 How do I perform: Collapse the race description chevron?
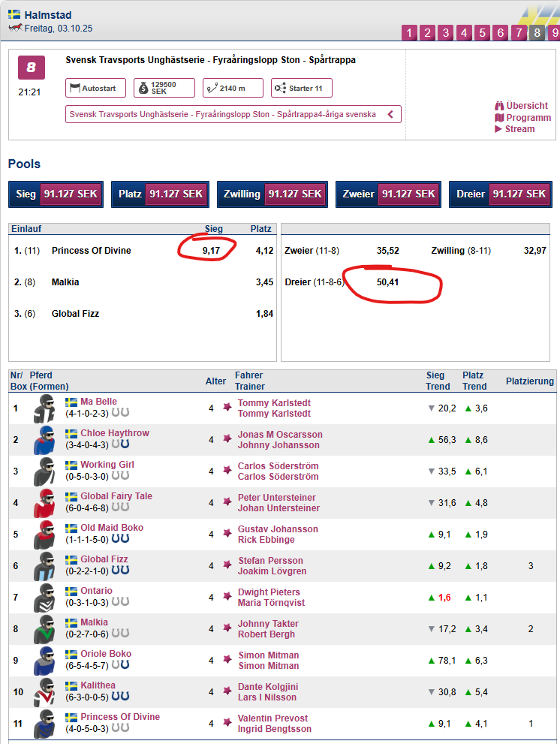pos(390,114)
